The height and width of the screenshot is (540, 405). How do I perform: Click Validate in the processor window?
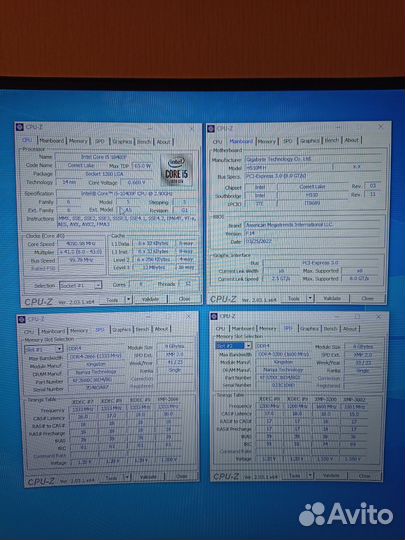pyautogui.click(x=150, y=299)
